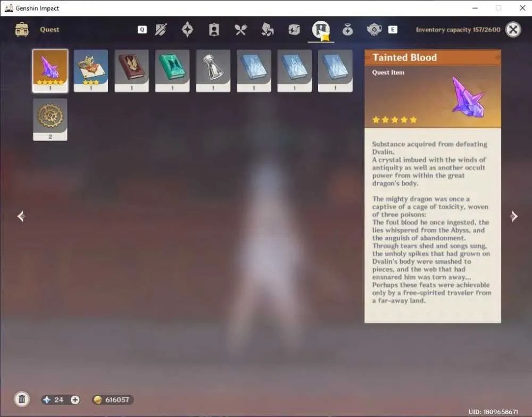
Task: Click the Primogem count 24
Action: (x=59, y=399)
